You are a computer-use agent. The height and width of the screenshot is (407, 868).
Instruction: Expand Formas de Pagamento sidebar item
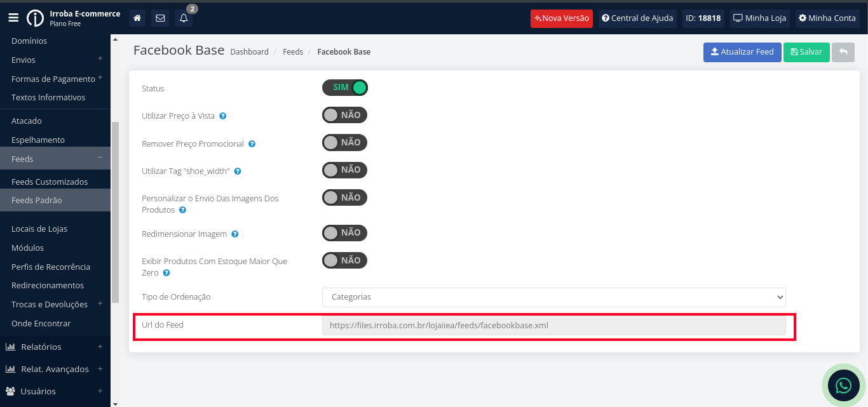tap(55, 79)
